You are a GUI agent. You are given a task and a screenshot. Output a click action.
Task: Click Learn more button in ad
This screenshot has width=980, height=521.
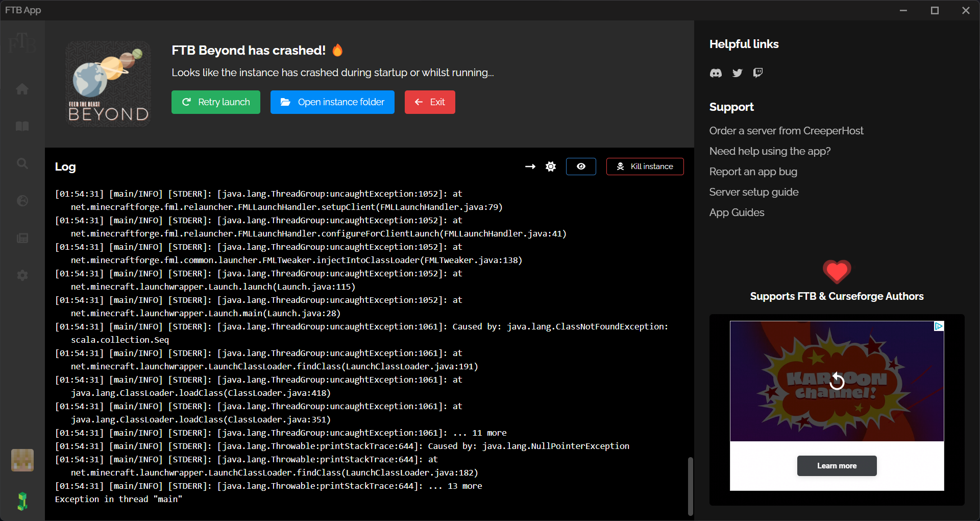(x=837, y=466)
